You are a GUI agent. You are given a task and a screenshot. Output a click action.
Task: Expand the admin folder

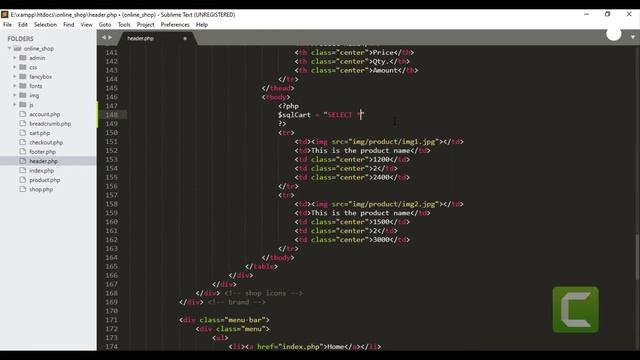point(15,58)
